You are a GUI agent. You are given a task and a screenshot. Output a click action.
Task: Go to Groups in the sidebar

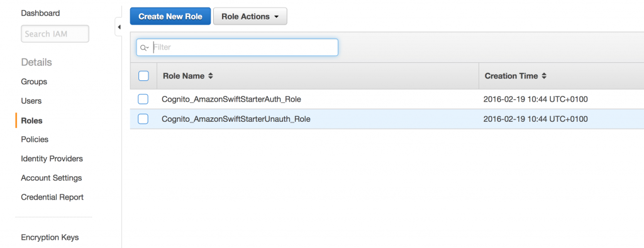34,82
